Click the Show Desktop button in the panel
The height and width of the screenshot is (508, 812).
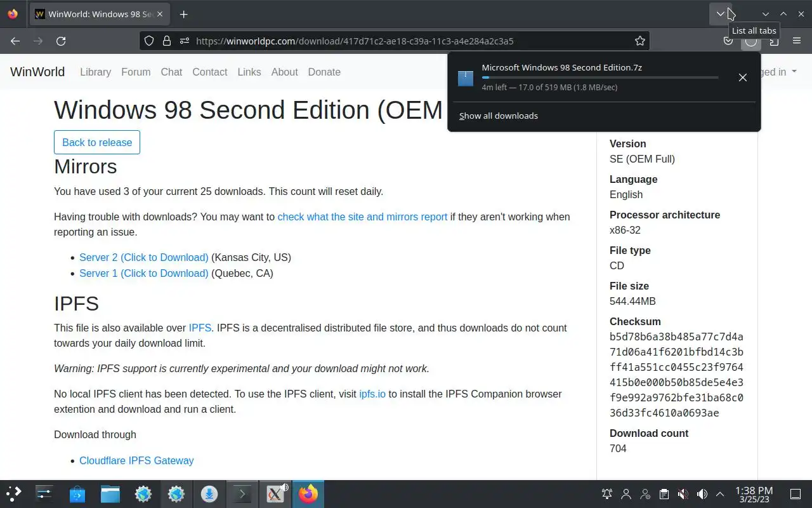796,494
